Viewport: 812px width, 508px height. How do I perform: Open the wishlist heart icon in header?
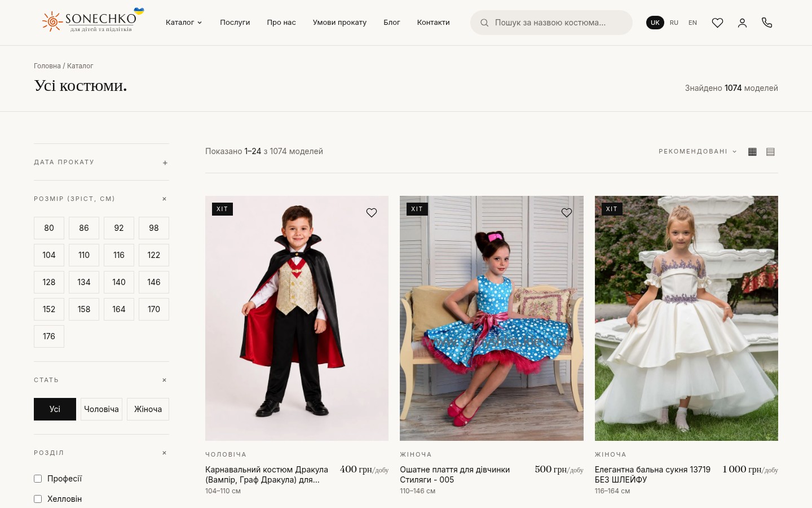tap(717, 23)
